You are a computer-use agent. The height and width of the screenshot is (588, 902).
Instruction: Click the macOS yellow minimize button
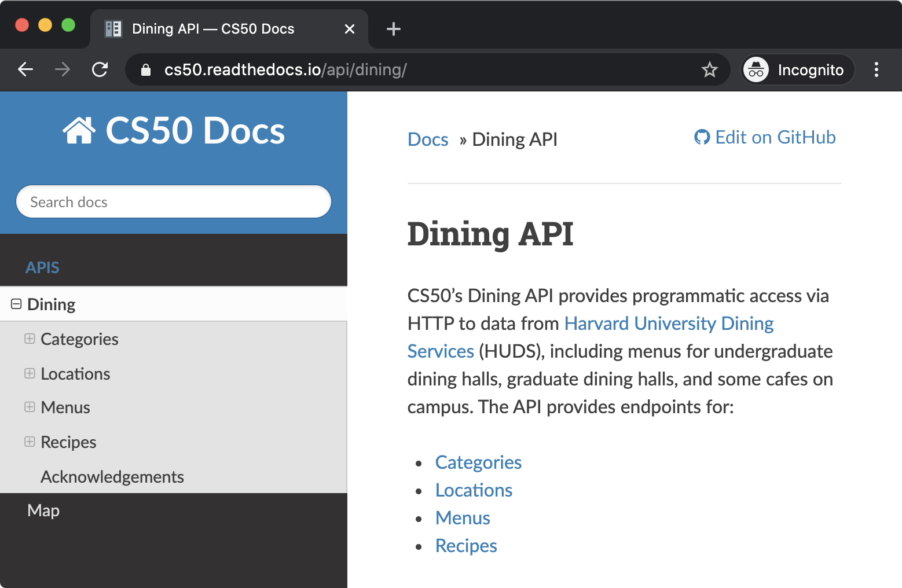pyautogui.click(x=45, y=25)
